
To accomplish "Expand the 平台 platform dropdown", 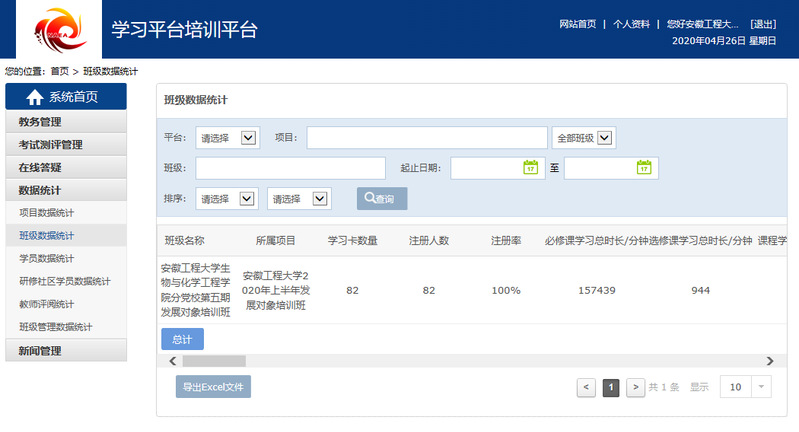I will pos(227,138).
